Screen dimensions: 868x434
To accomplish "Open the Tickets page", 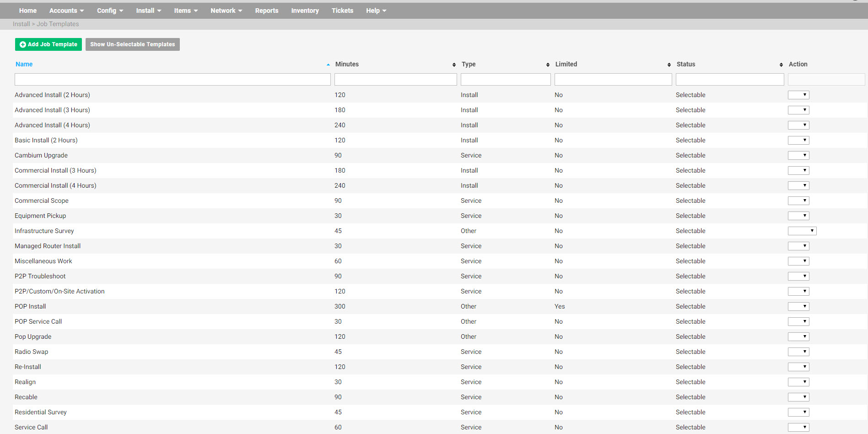I will (342, 11).
